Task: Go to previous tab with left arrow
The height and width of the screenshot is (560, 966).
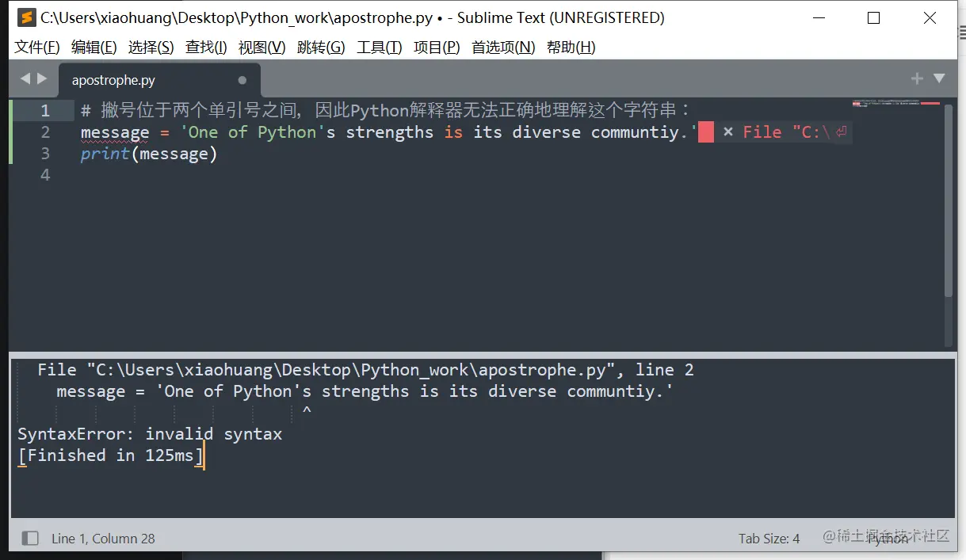Action: click(25, 78)
